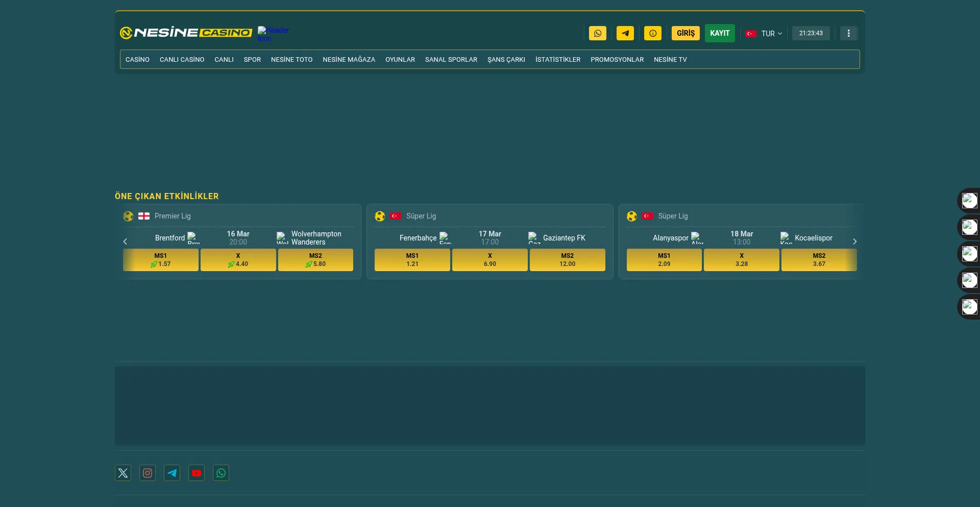Select the CANLI menu item
This screenshot has height=507, width=980.
click(224, 59)
